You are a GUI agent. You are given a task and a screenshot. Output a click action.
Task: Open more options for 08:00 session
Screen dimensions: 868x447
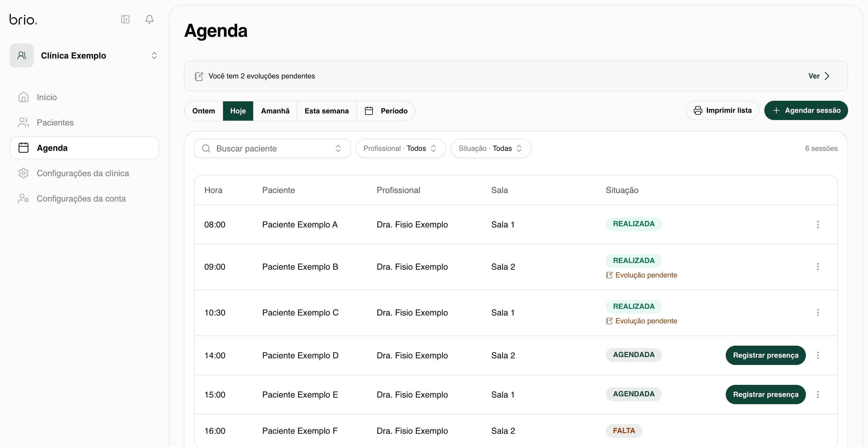[x=818, y=224]
